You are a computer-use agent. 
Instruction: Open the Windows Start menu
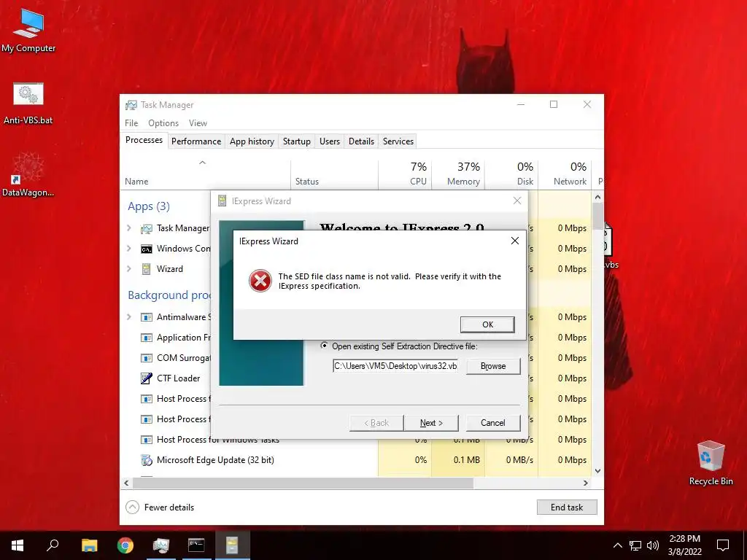[18, 545]
